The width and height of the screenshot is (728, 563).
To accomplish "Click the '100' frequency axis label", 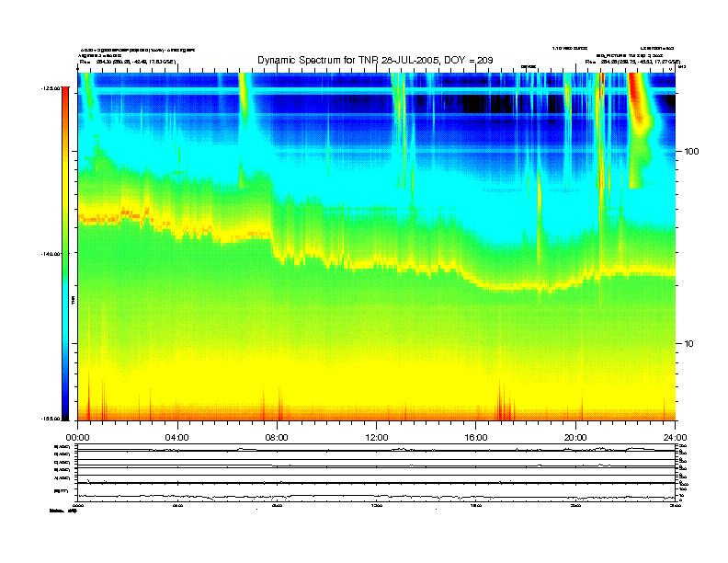I will [691, 152].
